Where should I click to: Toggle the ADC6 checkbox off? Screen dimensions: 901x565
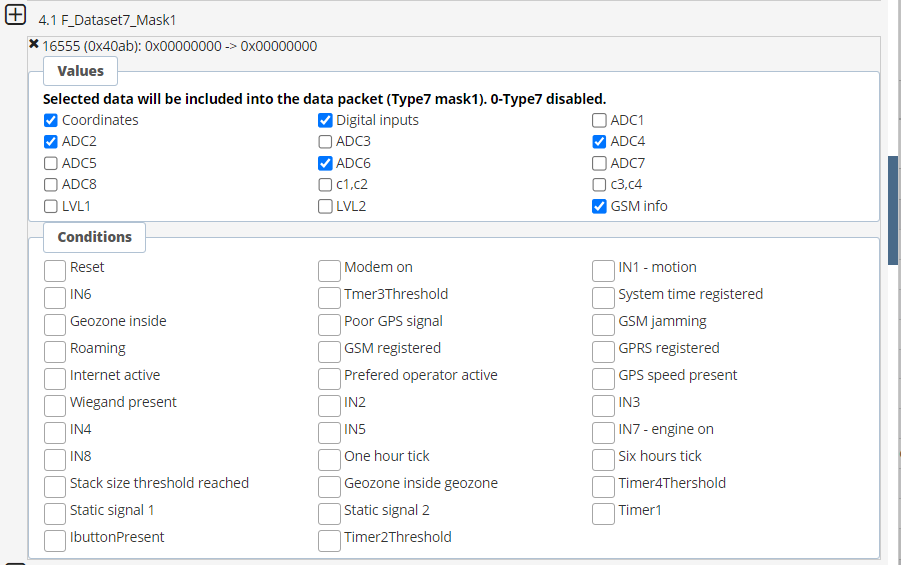[325, 163]
